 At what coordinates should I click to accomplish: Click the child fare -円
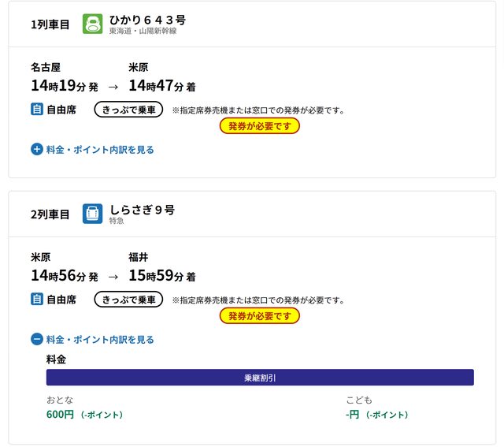tap(353, 415)
